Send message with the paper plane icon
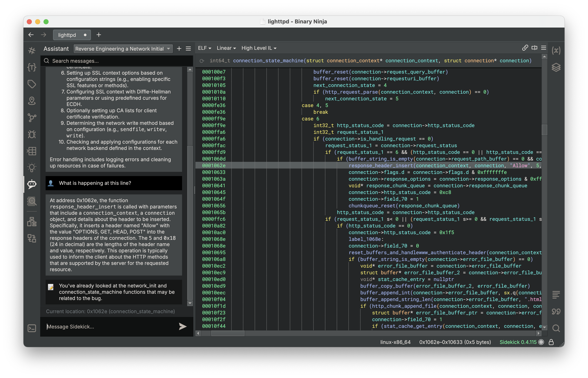This screenshot has width=588, height=378. [x=182, y=326]
